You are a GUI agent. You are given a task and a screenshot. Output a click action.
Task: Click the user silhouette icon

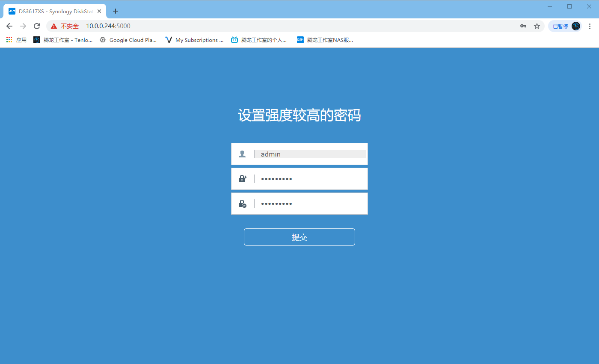pyautogui.click(x=242, y=154)
